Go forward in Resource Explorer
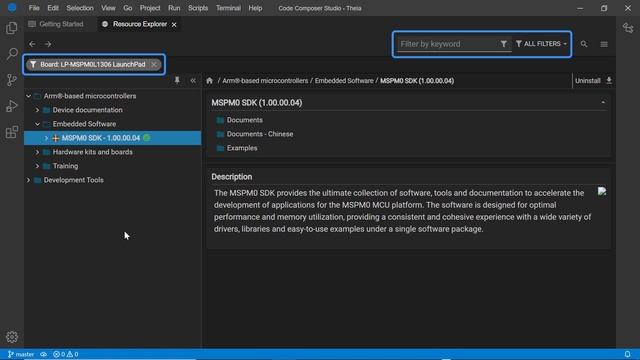Image resolution: width=640 pixels, height=360 pixels. click(x=48, y=44)
